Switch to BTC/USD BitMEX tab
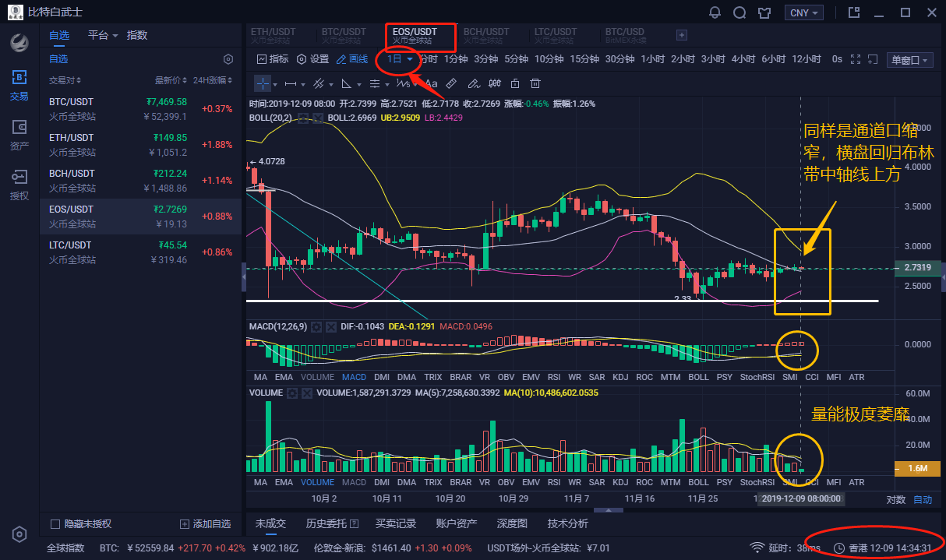Viewport: 946px width, 560px height. click(624, 35)
